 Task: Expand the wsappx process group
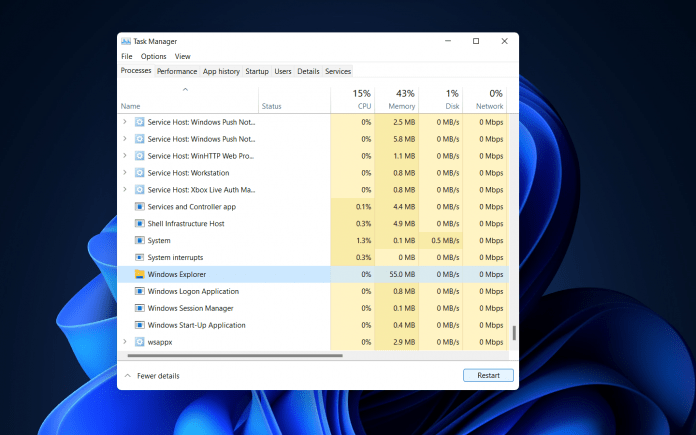coord(125,342)
